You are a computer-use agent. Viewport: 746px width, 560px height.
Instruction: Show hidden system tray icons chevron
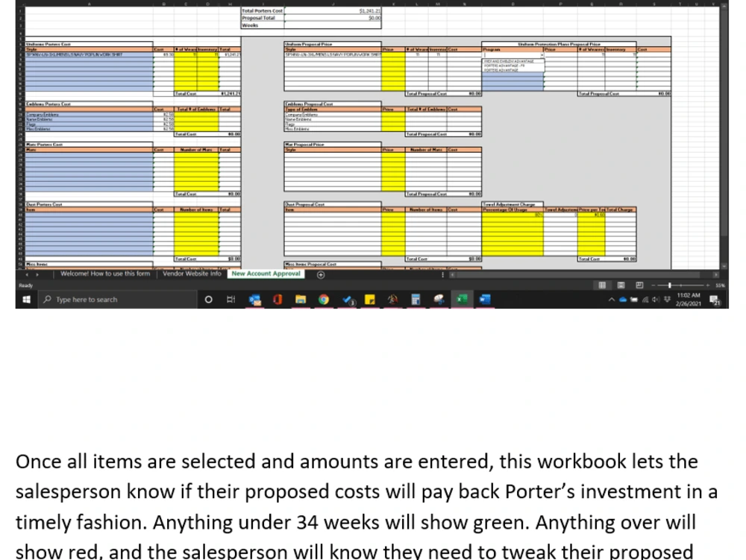[x=612, y=300]
